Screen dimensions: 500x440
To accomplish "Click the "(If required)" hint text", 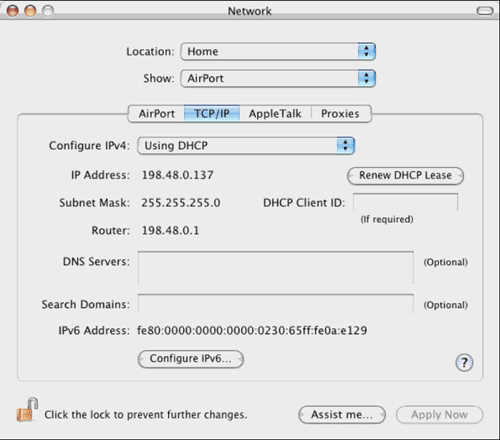I will 387,219.
